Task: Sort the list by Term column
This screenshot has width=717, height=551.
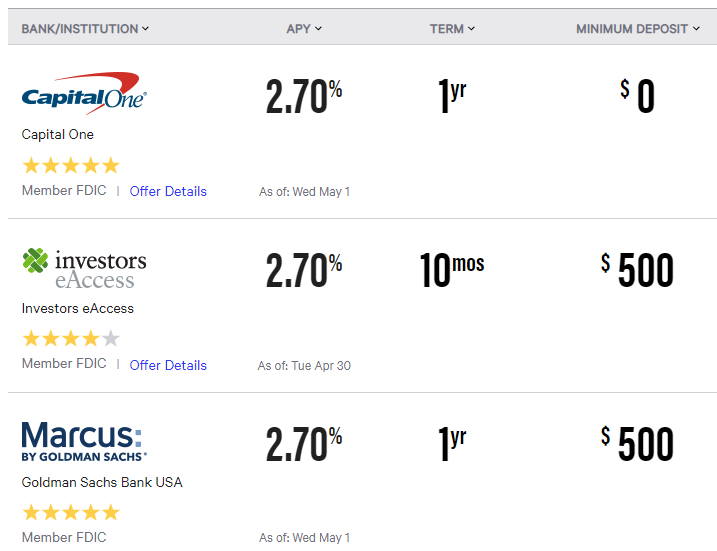Action: [x=452, y=29]
